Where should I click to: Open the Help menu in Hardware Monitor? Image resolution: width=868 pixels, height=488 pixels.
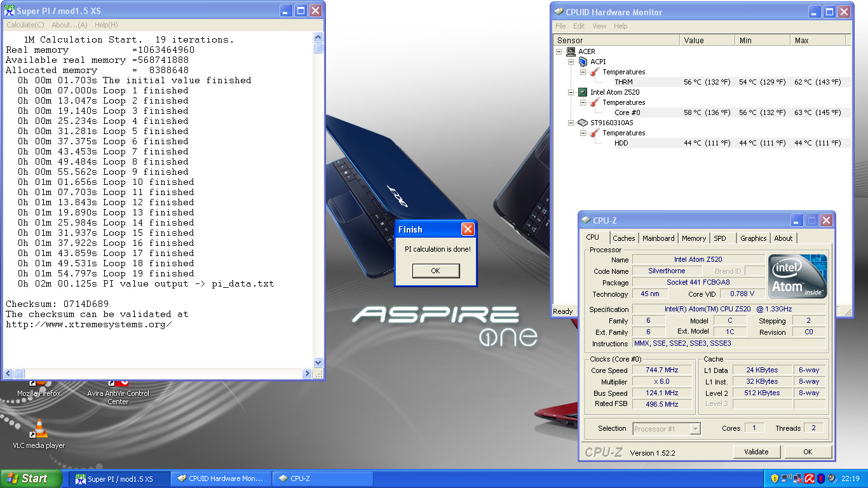point(621,26)
